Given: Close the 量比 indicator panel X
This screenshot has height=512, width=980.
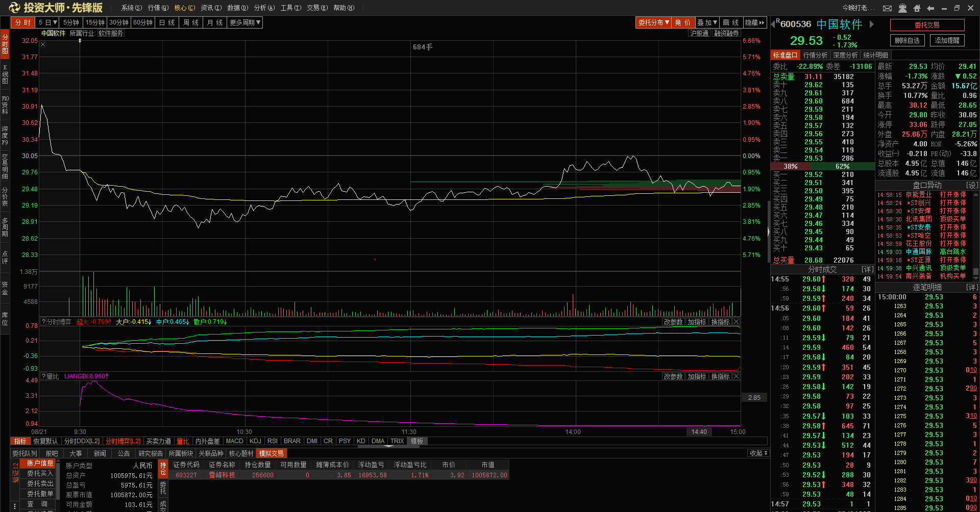Looking at the screenshot, I should pyautogui.click(x=736, y=376).
